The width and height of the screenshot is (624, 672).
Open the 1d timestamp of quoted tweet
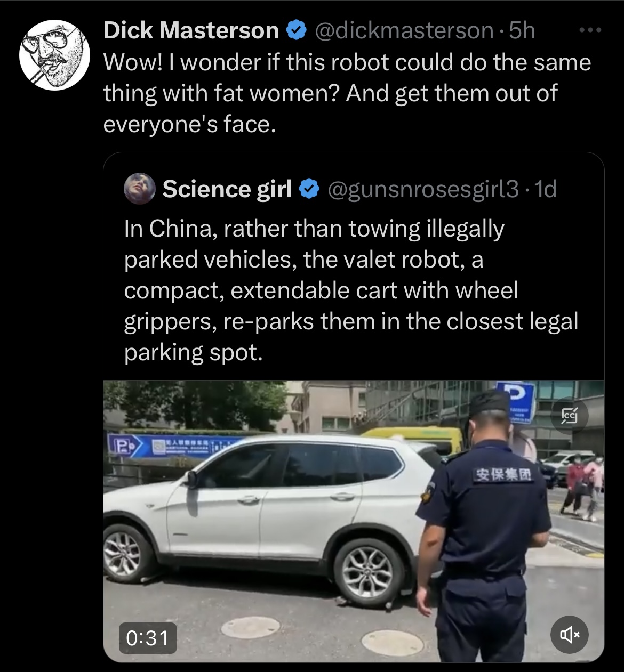[545, 189]
